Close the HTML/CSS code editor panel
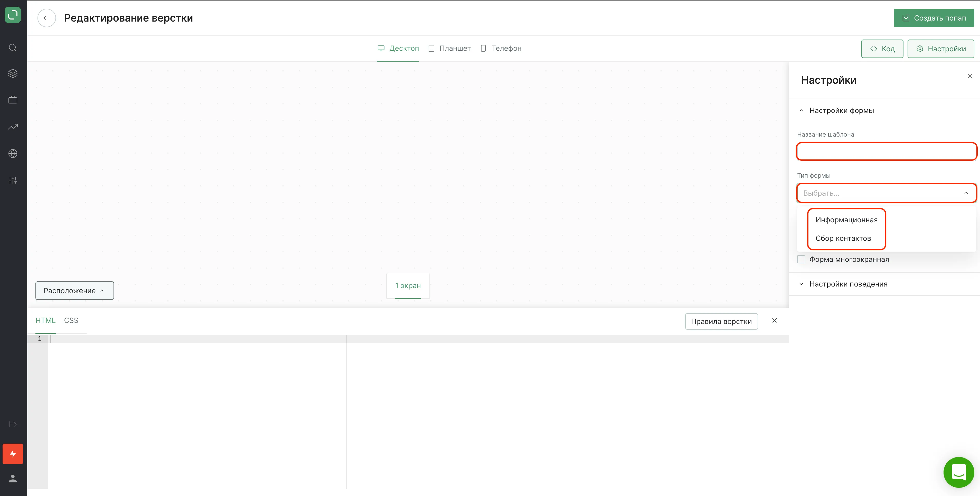Screen dimensions: 980x496 [x=775, y=321]
